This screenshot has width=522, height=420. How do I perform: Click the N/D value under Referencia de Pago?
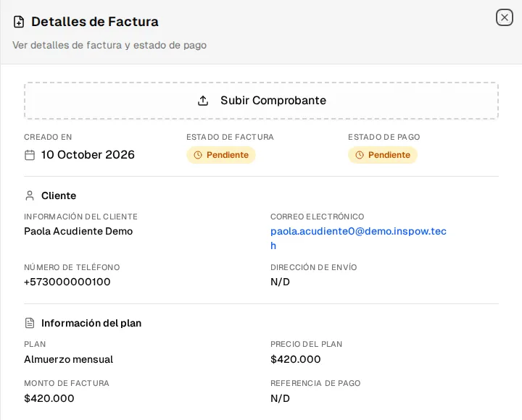point(280,398)
